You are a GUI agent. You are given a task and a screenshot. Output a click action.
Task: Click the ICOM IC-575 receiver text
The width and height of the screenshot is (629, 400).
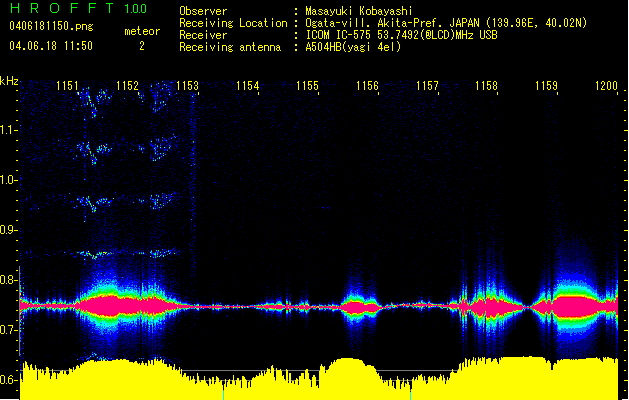(x=401, y=35)
